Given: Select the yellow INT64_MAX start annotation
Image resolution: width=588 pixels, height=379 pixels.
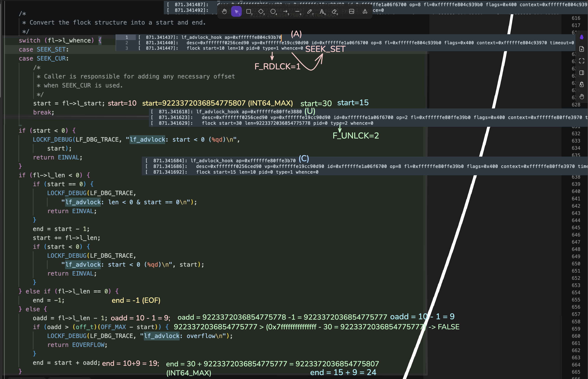Looking at the screenshot, I should click(218, 103).
